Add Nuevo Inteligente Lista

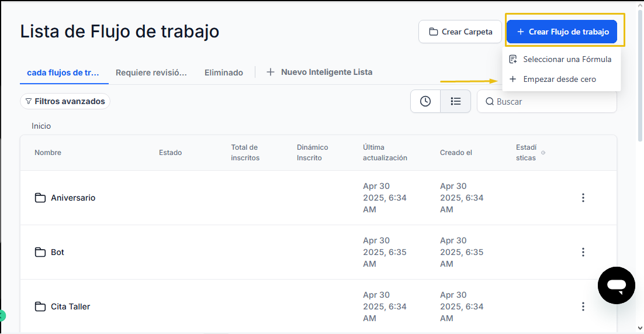coord(320,72)
